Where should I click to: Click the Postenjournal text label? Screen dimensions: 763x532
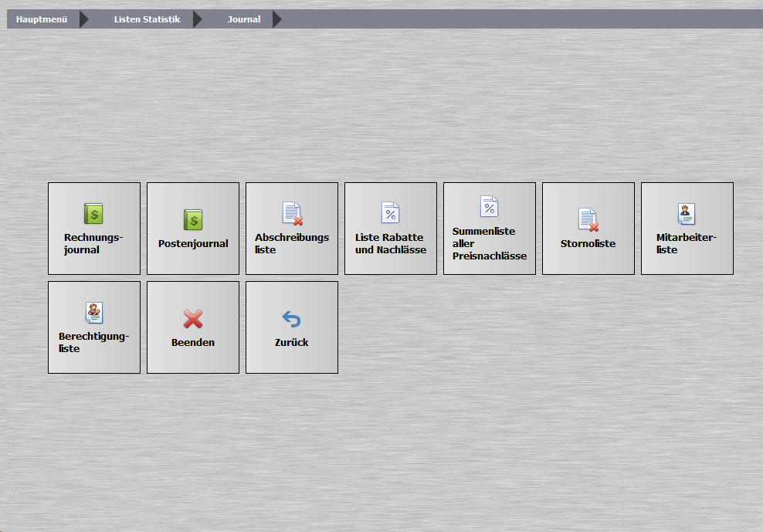tap(193, 243)
